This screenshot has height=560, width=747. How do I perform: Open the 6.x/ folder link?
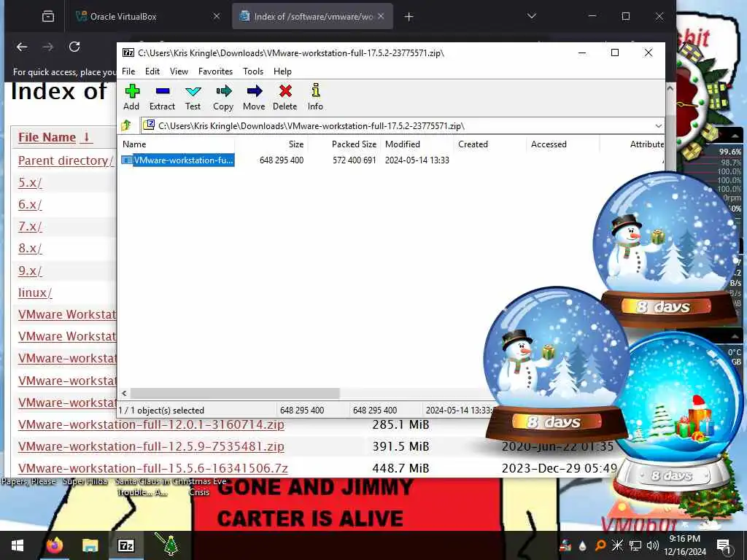(x=30, y=204)
